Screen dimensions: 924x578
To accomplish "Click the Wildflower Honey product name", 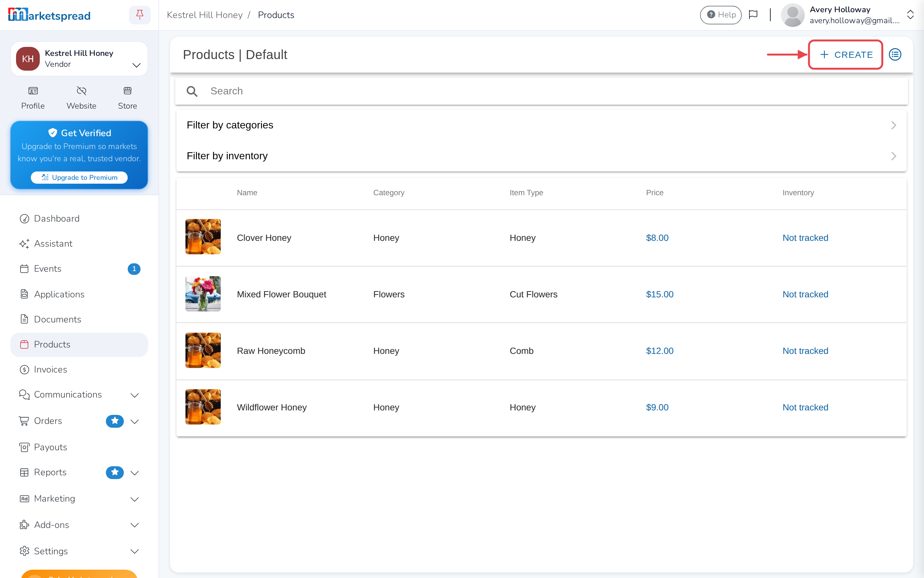I will coord(271,407).
